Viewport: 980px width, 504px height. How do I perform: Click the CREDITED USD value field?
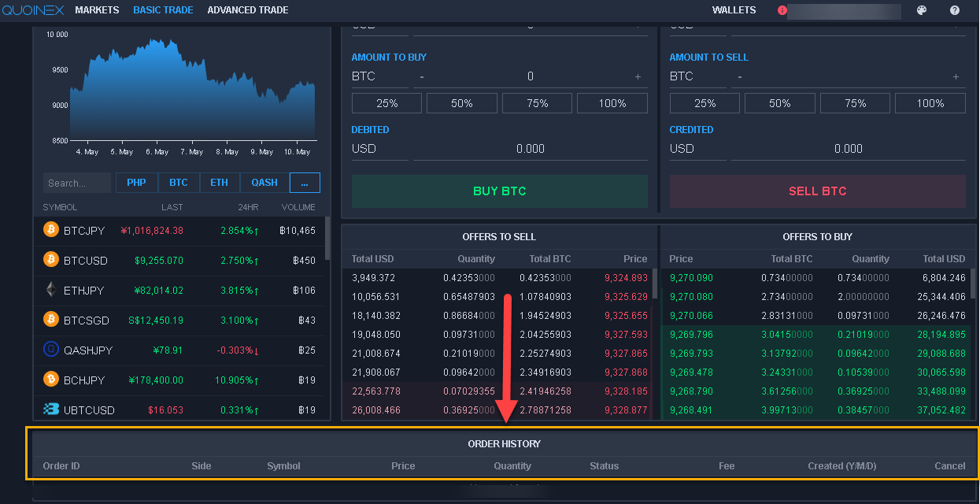tap(849, 149)
